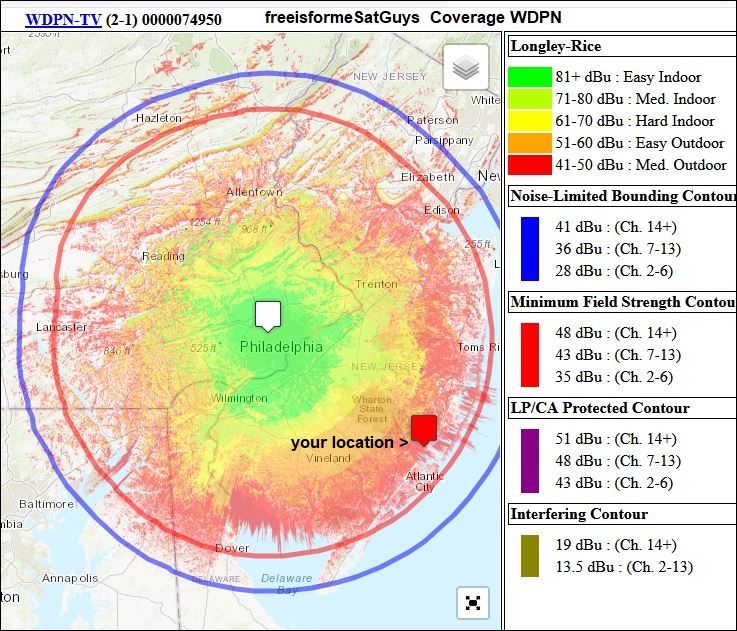Open the WDPN-TV station link
The height and width of the screenshot is (631, 737).
pos(62,19)
